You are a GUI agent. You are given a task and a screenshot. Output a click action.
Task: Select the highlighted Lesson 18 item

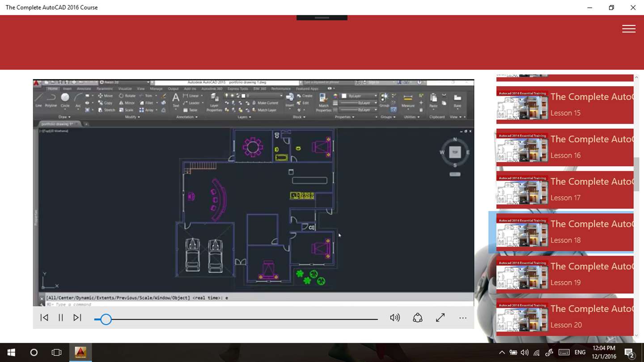tap(565, 232)
